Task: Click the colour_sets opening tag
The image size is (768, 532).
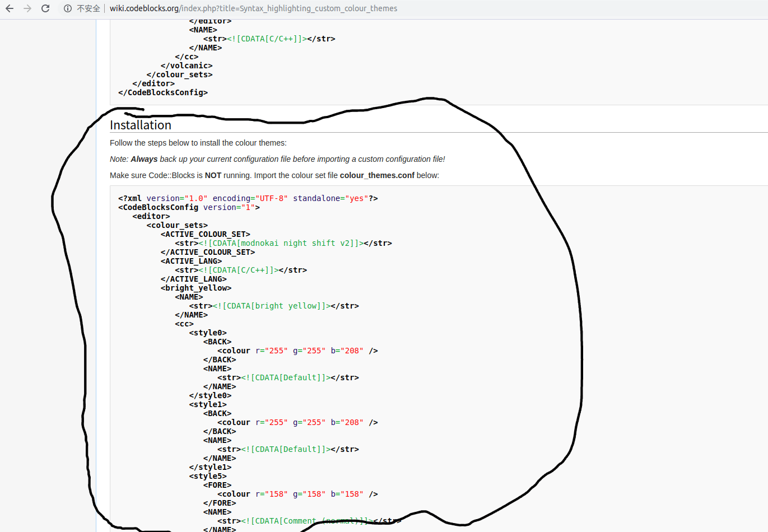Action: [x=177, y=225]
